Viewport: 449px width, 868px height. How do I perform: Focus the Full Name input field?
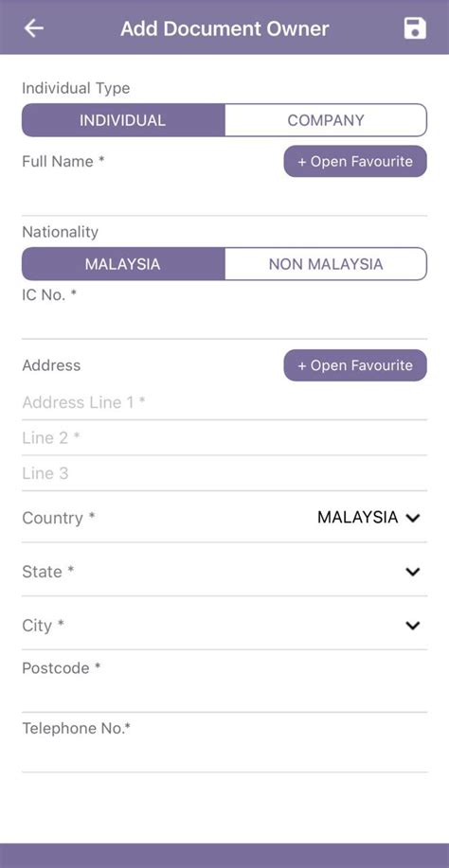[x=224, y=197]
